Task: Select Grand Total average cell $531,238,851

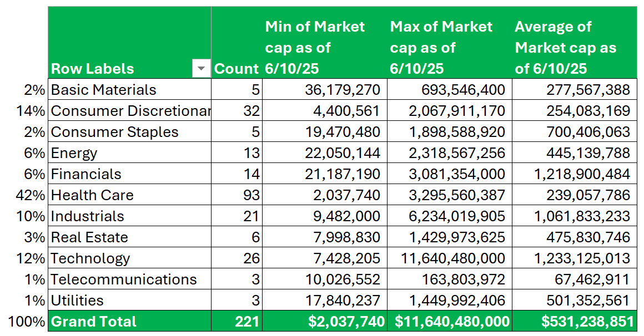Action: 574,321
